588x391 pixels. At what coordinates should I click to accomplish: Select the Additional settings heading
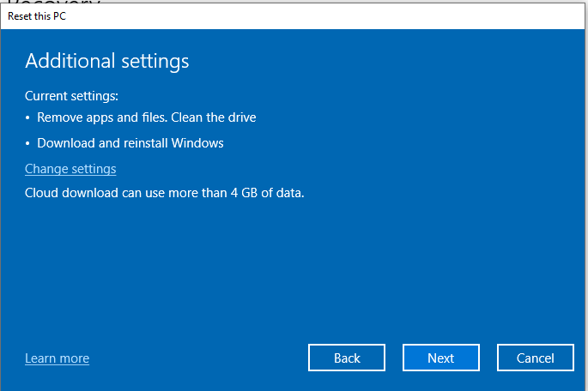pos(106,61)
